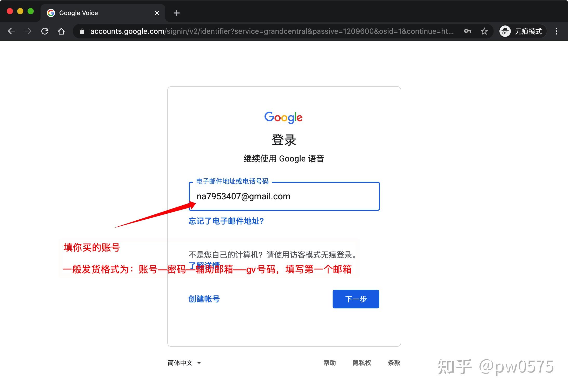
Task: Click the Google logo above 登录
Action: pos(283,118)
